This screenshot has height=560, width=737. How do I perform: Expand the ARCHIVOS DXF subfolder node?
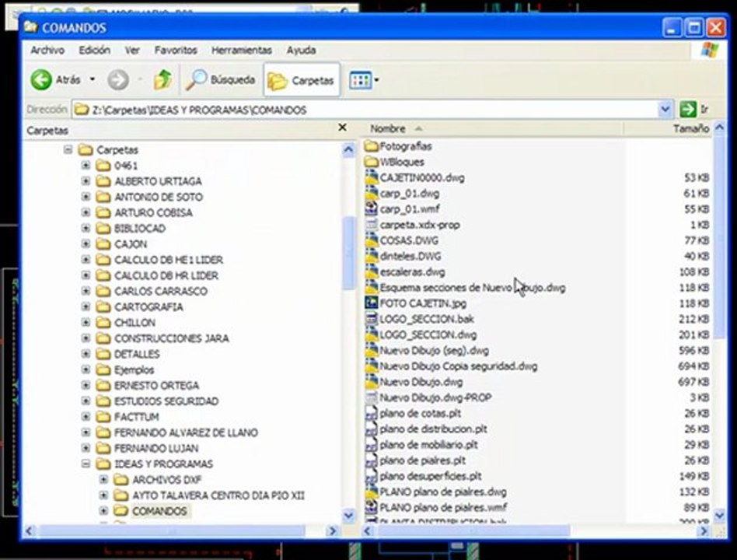(x=104, y=480)
